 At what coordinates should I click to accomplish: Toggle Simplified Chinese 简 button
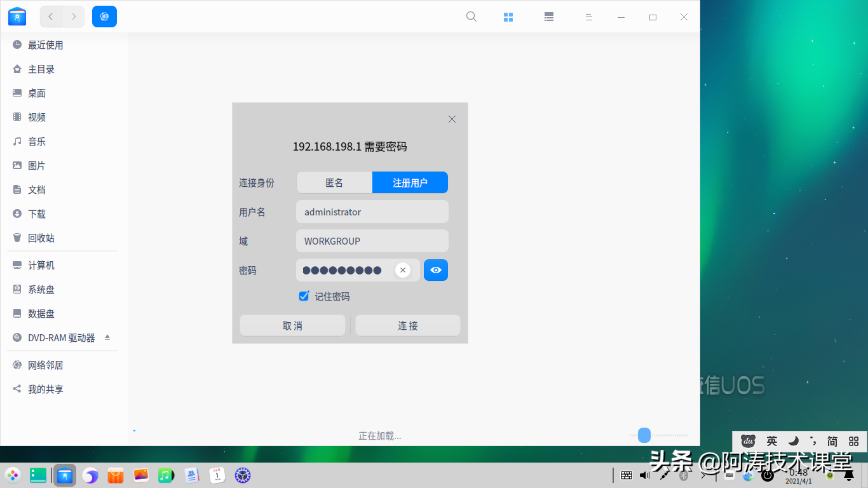[x=832, y=441]
